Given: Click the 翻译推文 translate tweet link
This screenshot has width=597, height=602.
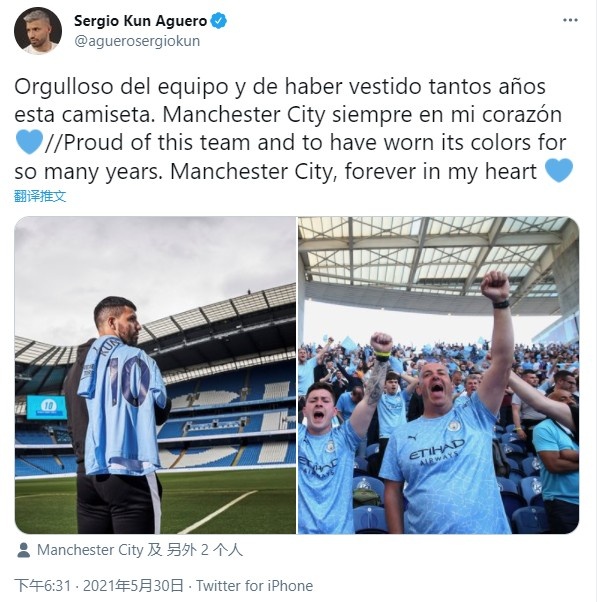Looking at the screenshot, I should click(40, 196).
